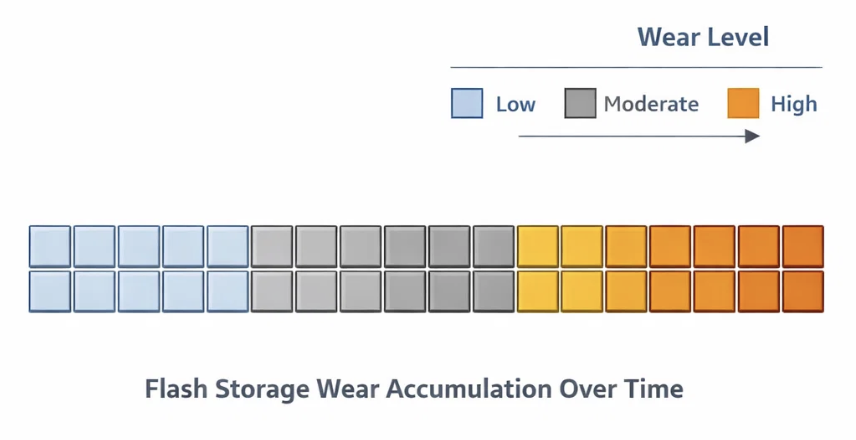The width and height of the screenshot is (856, 440).
Task: Select the "High" legend label
Action: pos(793,104)
